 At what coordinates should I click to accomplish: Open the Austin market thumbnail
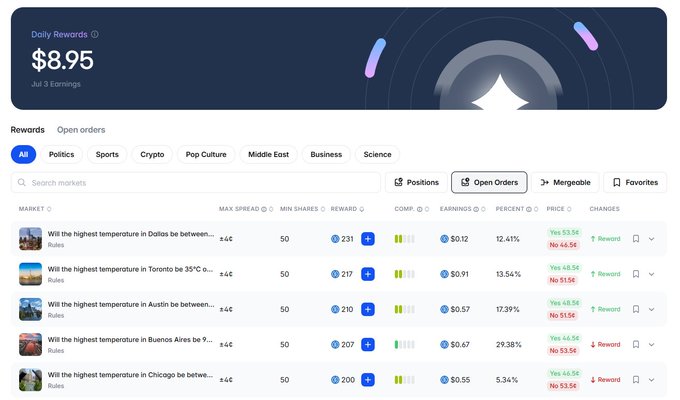[30, 309]
